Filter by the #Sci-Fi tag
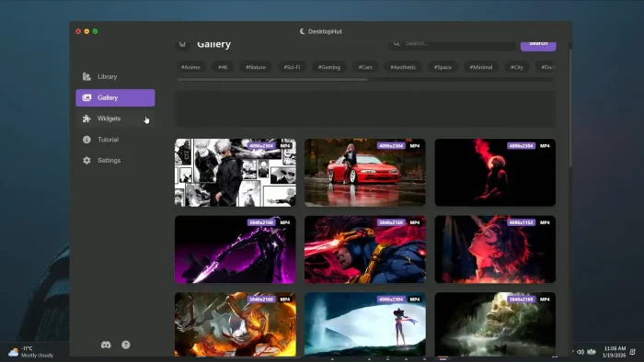644x362 pixels. pos(292,67)
